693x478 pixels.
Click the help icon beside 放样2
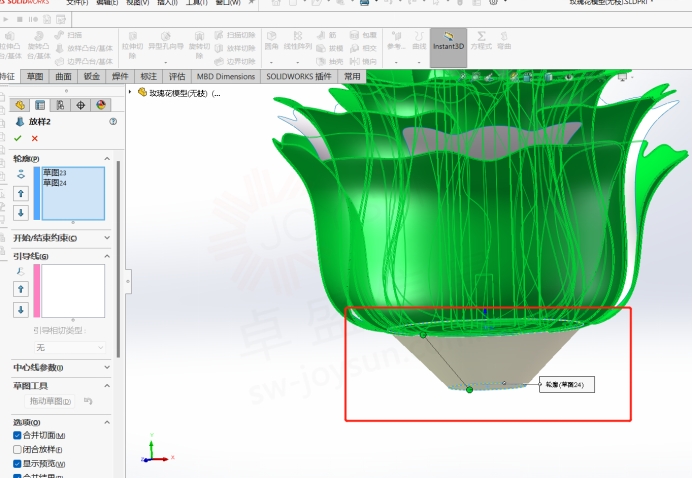coord(113,121)
